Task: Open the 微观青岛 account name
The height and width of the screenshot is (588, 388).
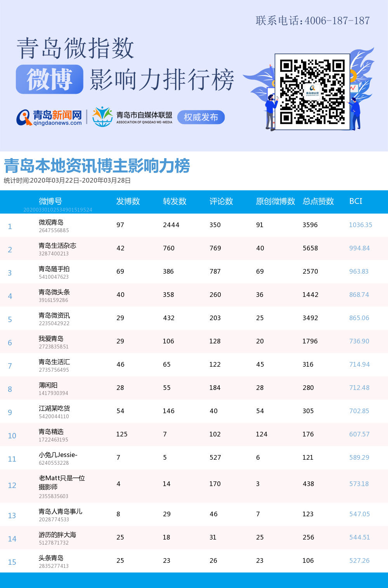Action: [51, 222]
